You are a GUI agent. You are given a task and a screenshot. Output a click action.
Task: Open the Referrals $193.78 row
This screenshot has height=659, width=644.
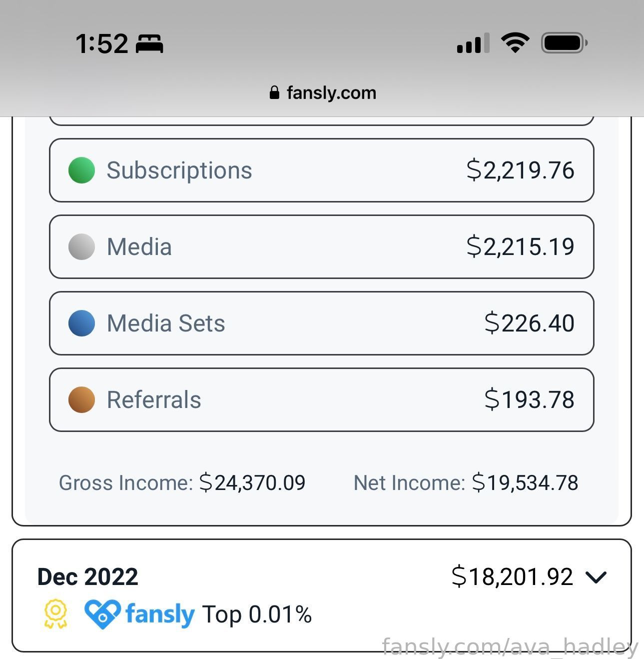click(x=322, y=400)
